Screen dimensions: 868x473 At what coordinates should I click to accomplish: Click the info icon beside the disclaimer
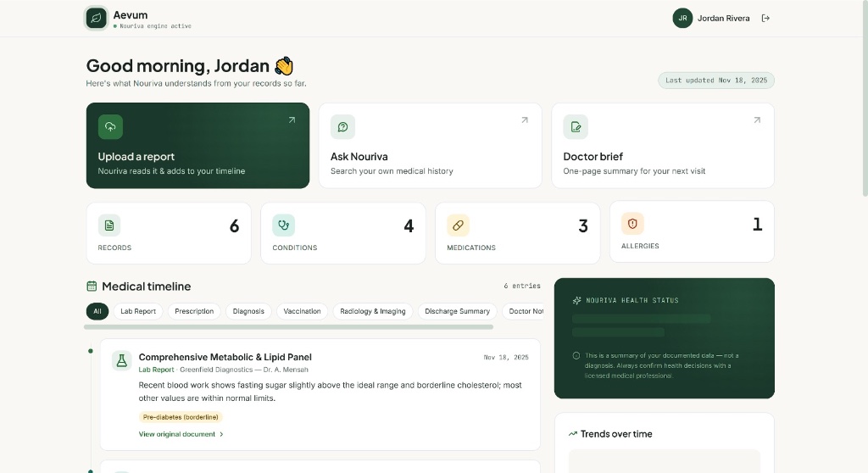[576, 355]
